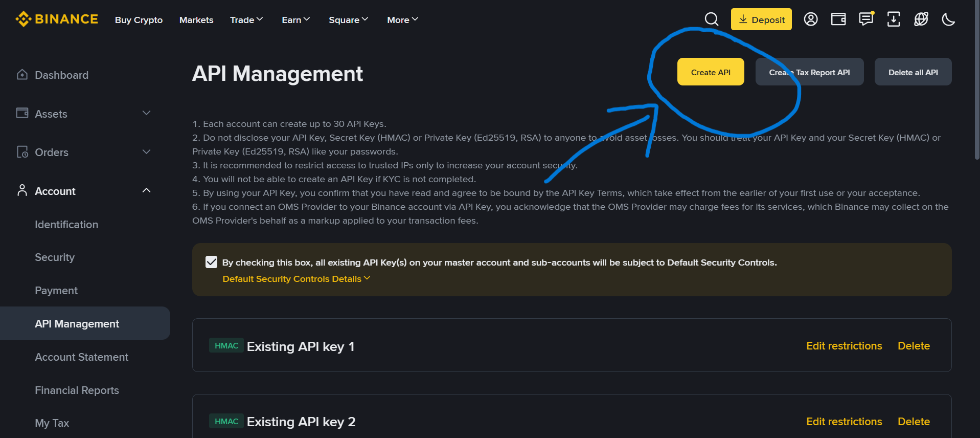This screenshot has height=438, width=980.
Task: Open the Markets page
Action: 196,20
